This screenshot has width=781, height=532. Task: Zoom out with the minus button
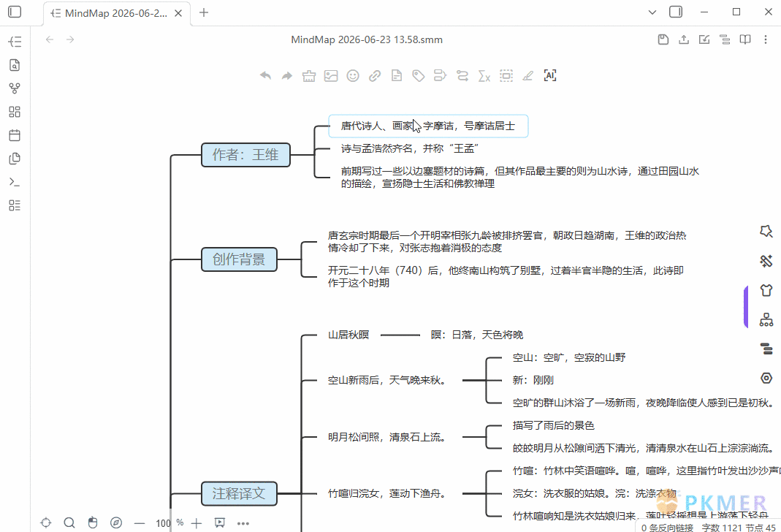pyautogui.click(x=140, y=523)
